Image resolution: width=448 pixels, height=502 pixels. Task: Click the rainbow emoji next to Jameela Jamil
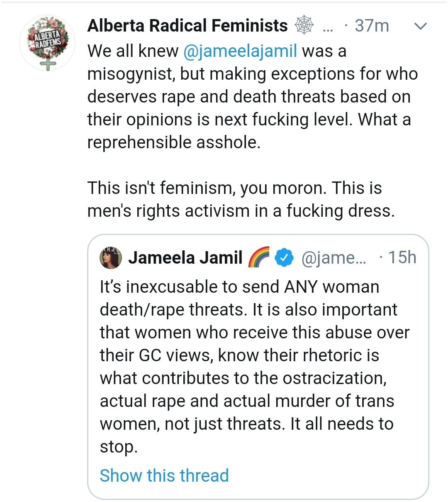[258, 257]
